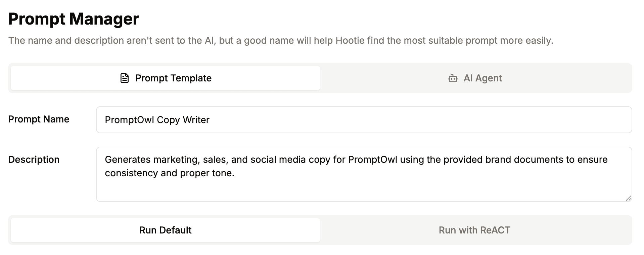Open the AI Agent tab
The width and height of the screenshot is (644, 255).
[475, 78]
